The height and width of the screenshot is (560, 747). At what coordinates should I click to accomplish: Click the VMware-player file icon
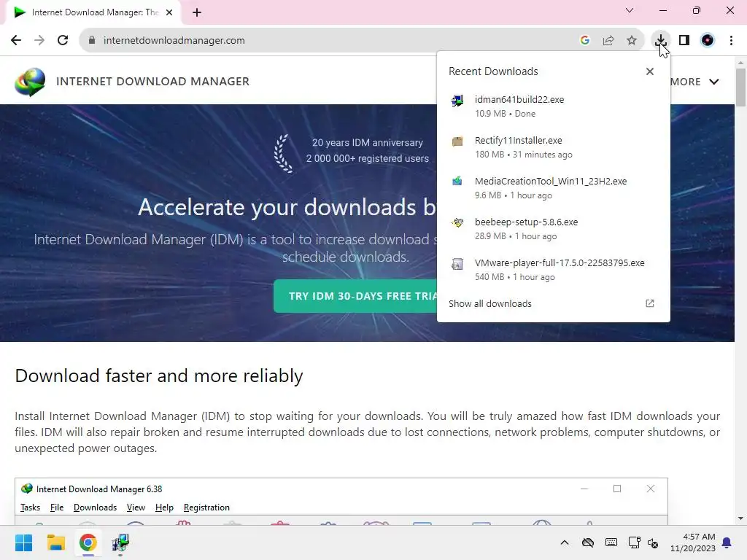(x=457, y=264)
